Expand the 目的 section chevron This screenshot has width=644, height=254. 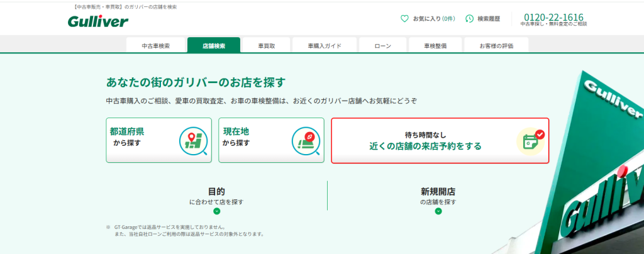click(x=216, y=211)
